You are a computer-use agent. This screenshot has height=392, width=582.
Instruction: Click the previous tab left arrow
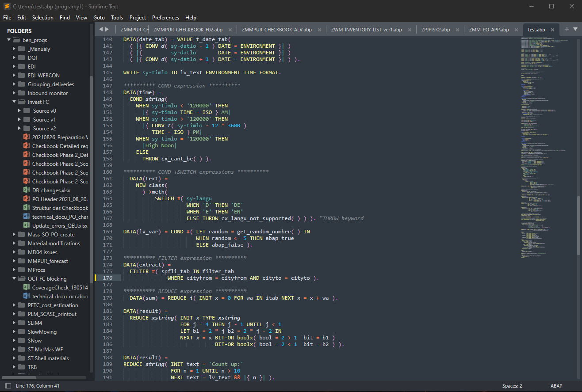click(x=101, y=29)
